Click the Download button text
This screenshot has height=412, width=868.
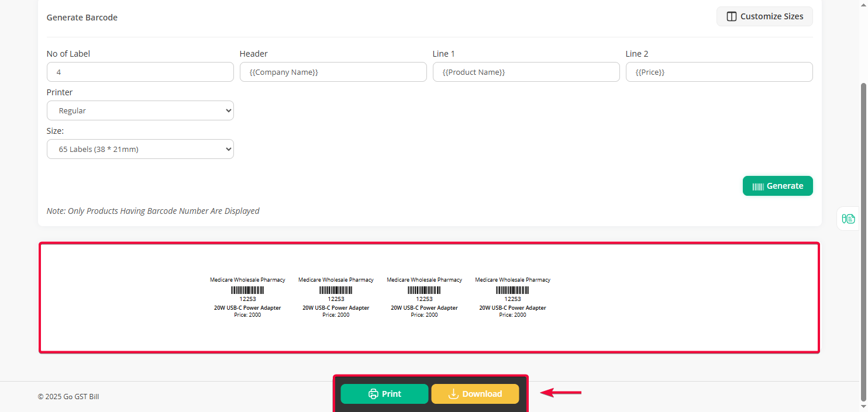(482, 394)
